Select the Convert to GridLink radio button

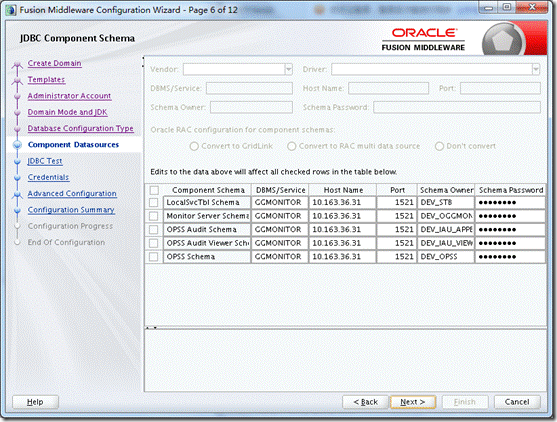tap(194, 146)
